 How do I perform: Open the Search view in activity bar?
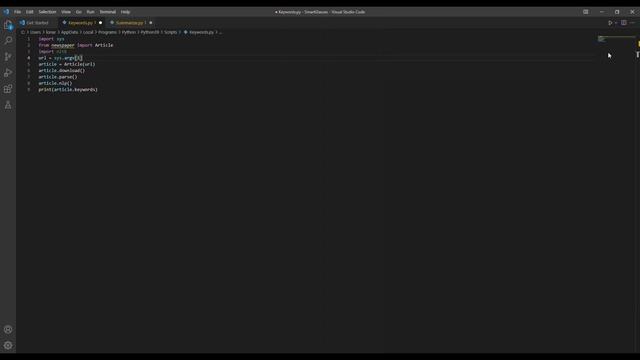point(8,40)
